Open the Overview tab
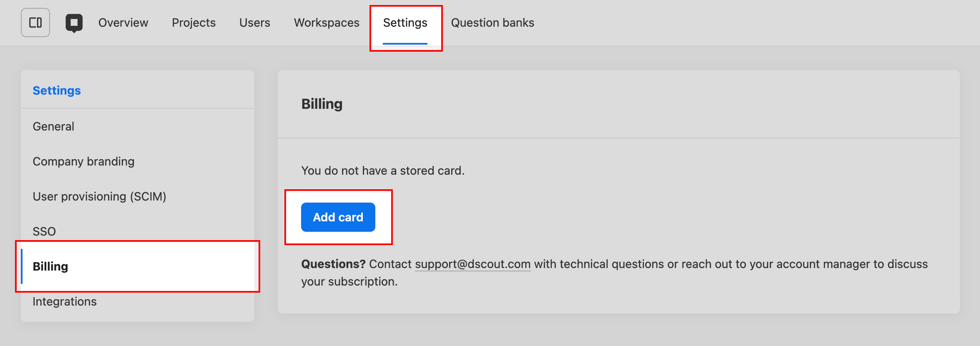The image size is (980, 346). [123, 23]
